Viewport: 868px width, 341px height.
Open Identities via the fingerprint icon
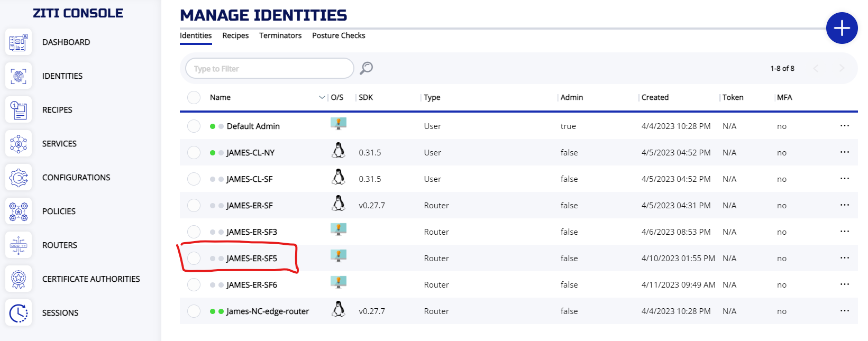19,76
